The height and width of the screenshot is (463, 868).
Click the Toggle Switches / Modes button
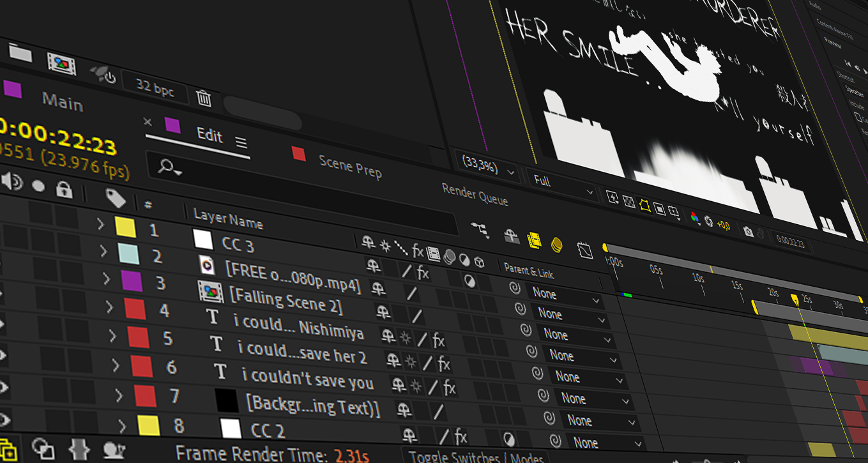pos(475,457)
